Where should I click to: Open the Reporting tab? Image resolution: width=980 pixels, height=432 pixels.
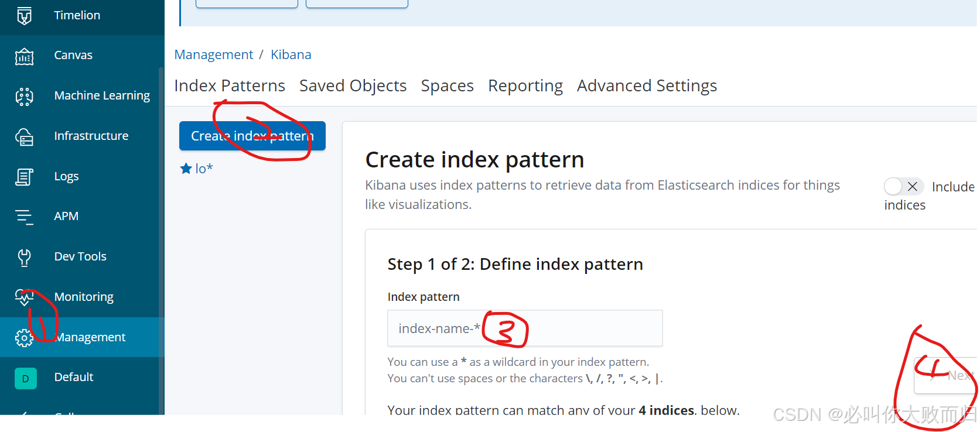[x=525, y=85]
